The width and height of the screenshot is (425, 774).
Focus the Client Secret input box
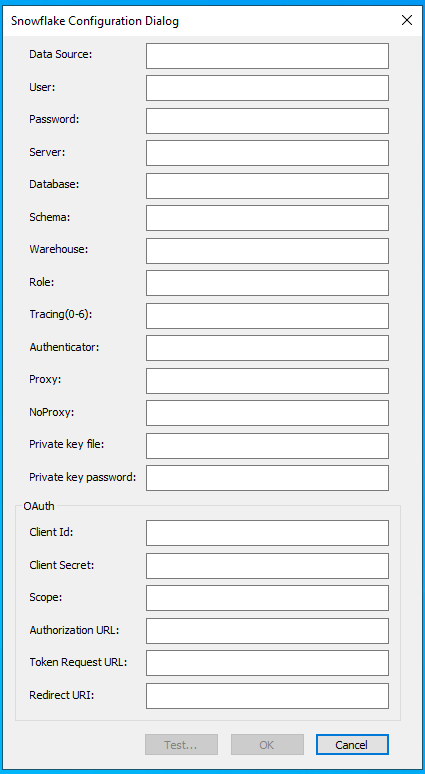[267, 566]
